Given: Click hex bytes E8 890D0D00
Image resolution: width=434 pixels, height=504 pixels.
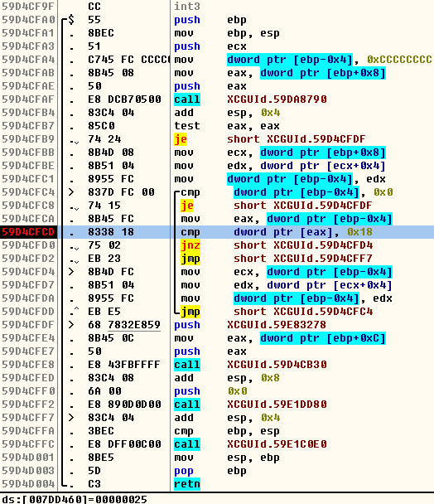Looking at the screenshot, I should pyautogui.click(x=124, y=405).
